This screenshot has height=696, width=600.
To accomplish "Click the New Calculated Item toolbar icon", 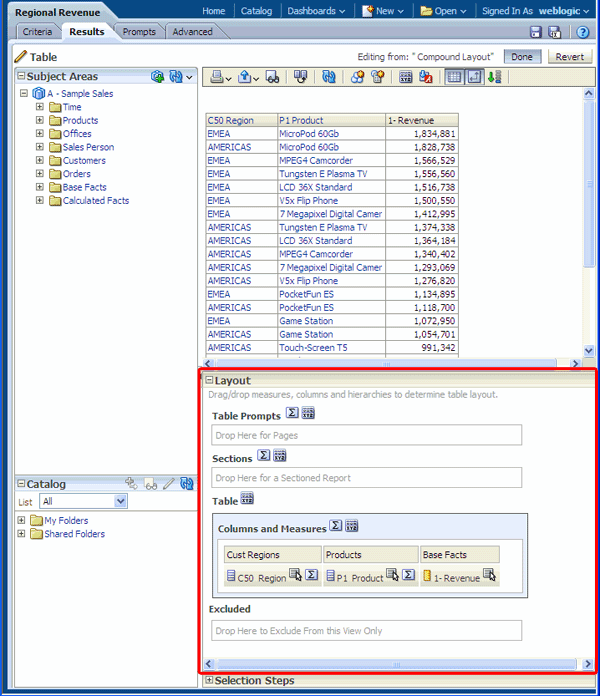I will (x=378, y=77).
